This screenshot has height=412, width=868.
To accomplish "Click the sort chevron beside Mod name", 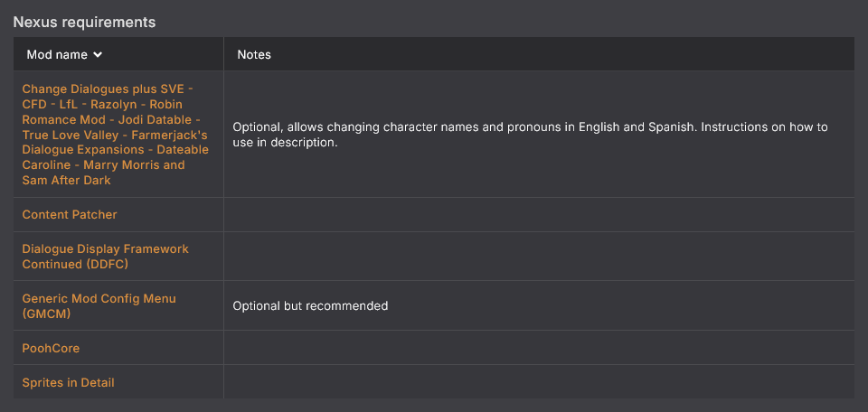I will point(98,55).
